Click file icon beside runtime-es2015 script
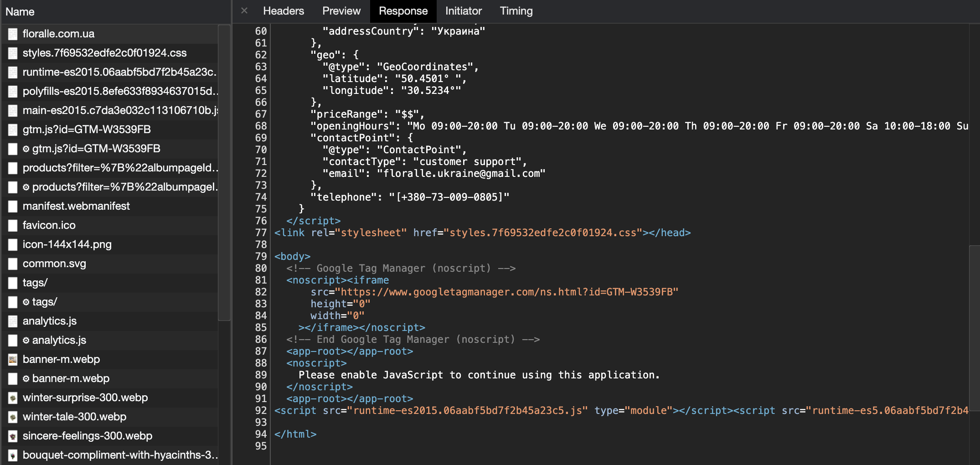The image size is (980, 465). (13, 72)
